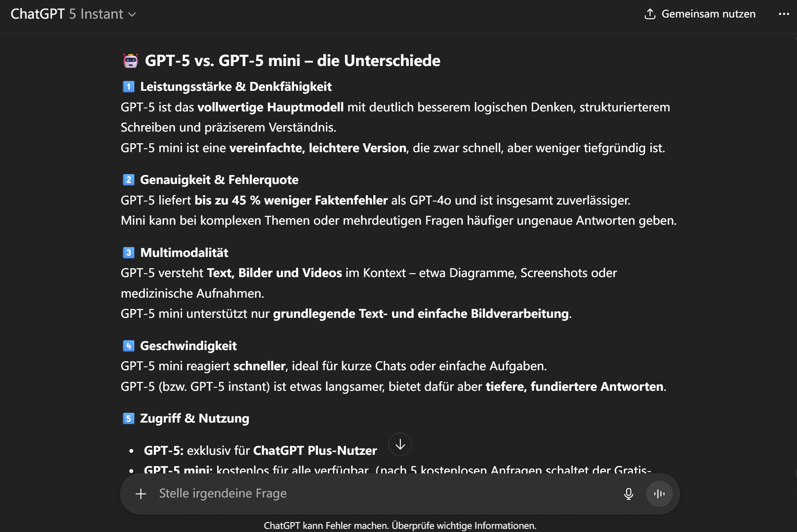Click the ChatGPT kann Fehler machen notice
Screen dimensions: 797x532
coord(400,525)
